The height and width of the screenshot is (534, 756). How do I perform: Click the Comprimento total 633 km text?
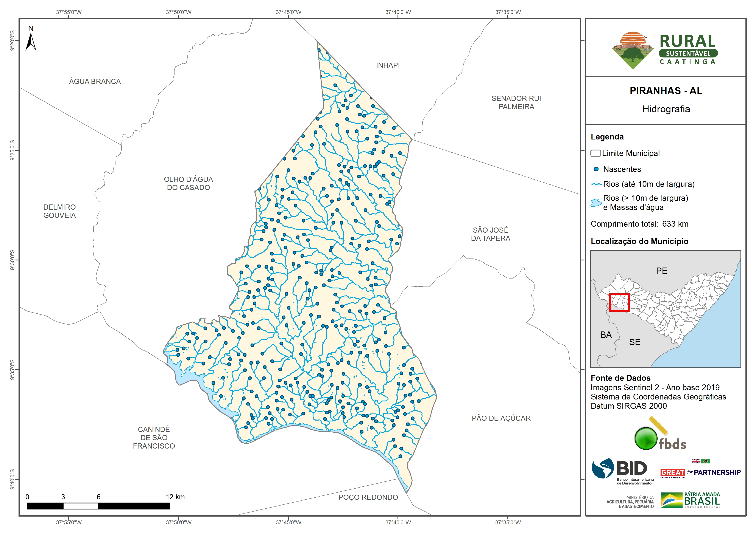639,224
